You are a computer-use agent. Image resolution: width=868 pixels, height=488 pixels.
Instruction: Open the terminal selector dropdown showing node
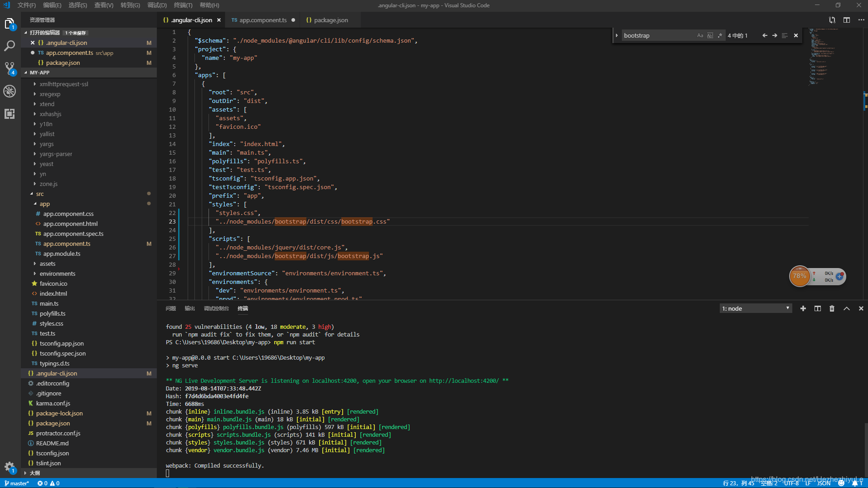tap(756, 308)
